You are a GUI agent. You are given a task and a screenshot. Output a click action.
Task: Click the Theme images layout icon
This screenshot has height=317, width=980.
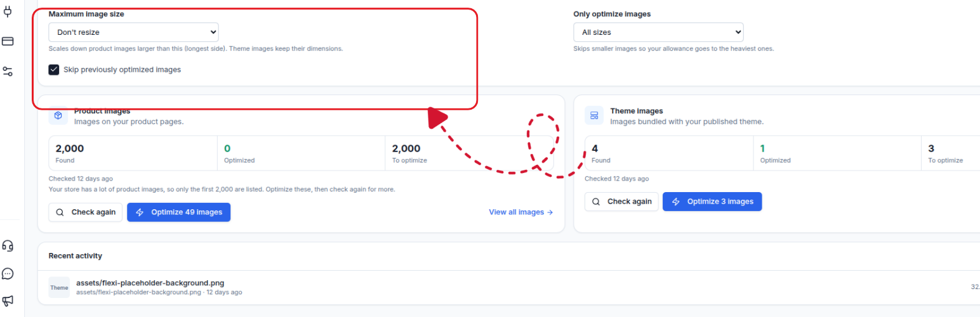point(594,115)
